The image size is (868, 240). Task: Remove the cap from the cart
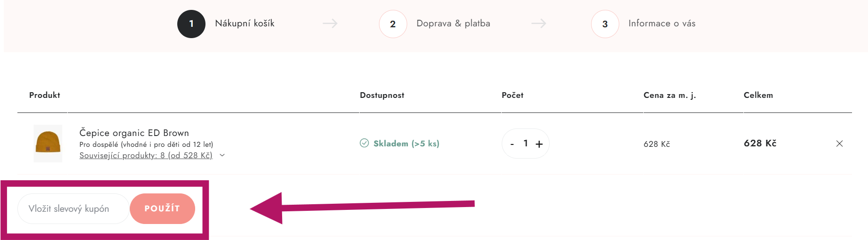[839, 144]
